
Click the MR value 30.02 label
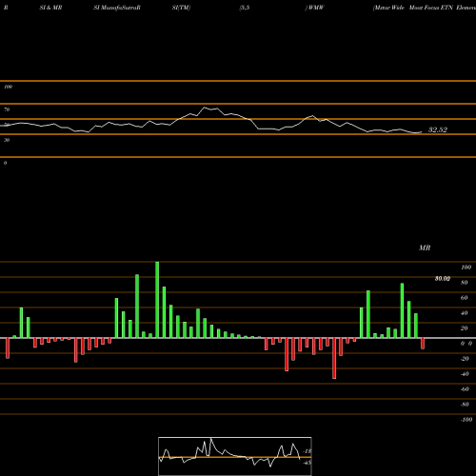tap(443, 279)
